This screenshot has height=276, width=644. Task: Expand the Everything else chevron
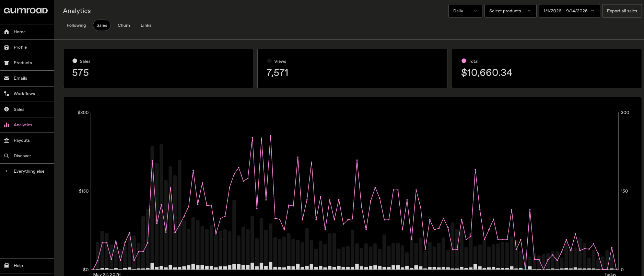(x=7, y=171)
